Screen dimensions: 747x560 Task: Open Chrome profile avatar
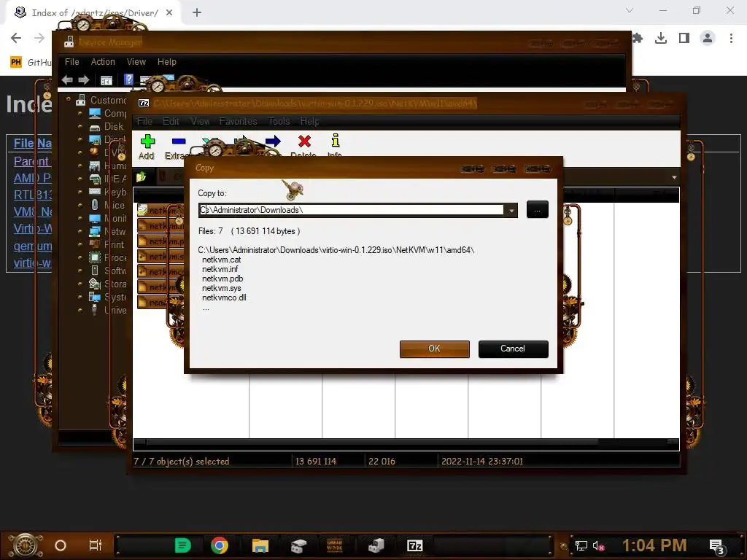[x=708, y=38]
